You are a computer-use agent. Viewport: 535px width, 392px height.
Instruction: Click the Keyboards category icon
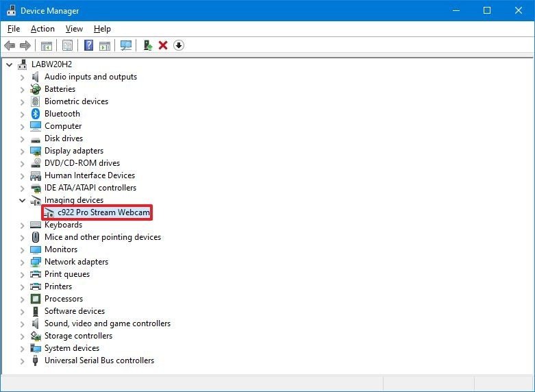[x=36, y=225]
